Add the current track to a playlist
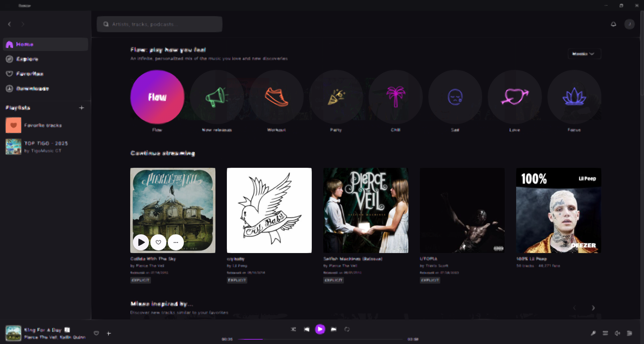Image resolution: width=644 pixels, height=344 pixels. pyautogui.click(x=109, y=333)
